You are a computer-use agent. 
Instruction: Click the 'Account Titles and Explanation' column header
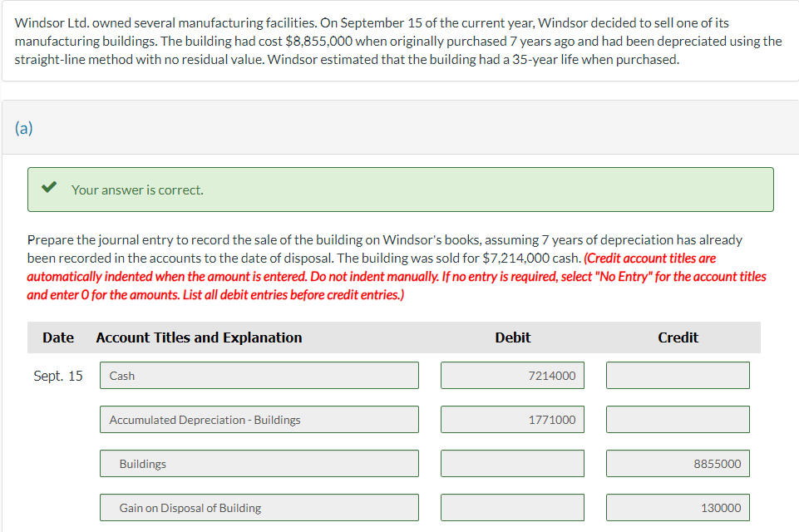[x=199, y=337]
